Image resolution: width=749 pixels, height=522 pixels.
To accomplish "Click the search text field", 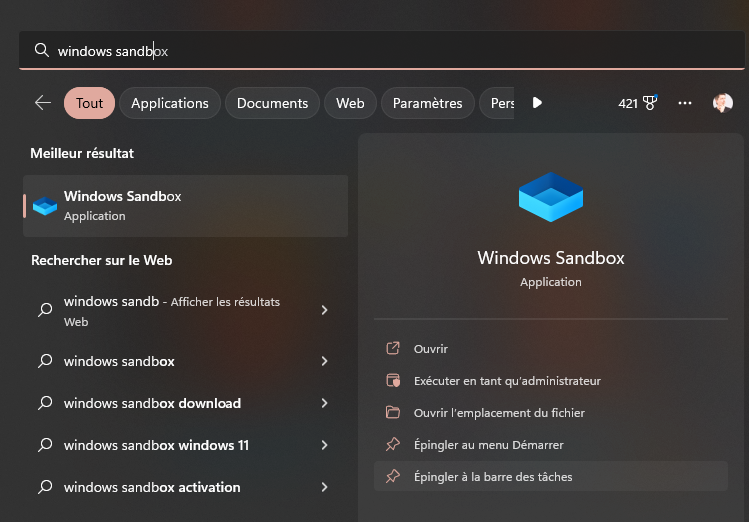I will [x=381, y=50].
